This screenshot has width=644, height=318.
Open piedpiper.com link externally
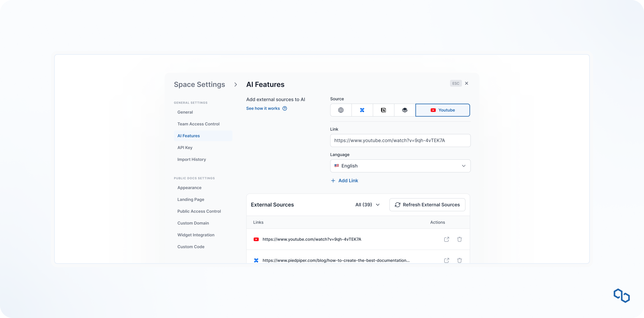pyautogui.click(x=446, y=260)
